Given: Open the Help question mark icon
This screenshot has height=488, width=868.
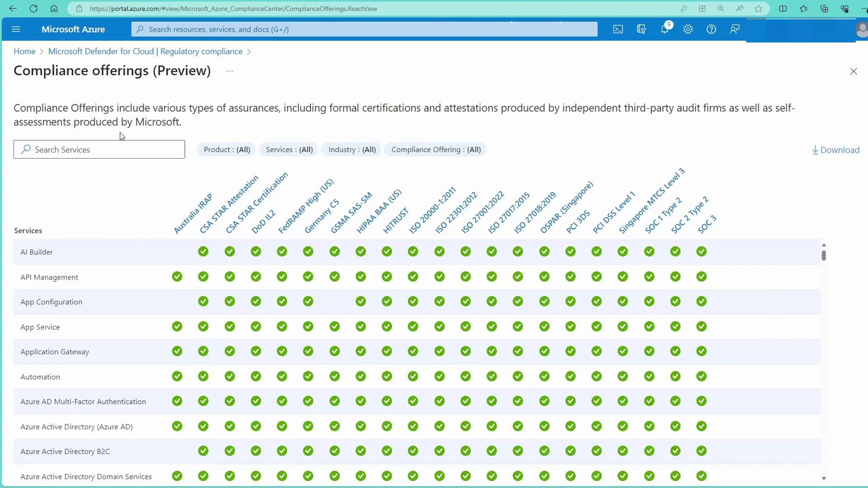Looking at the screenshot, I should (711, 29).
